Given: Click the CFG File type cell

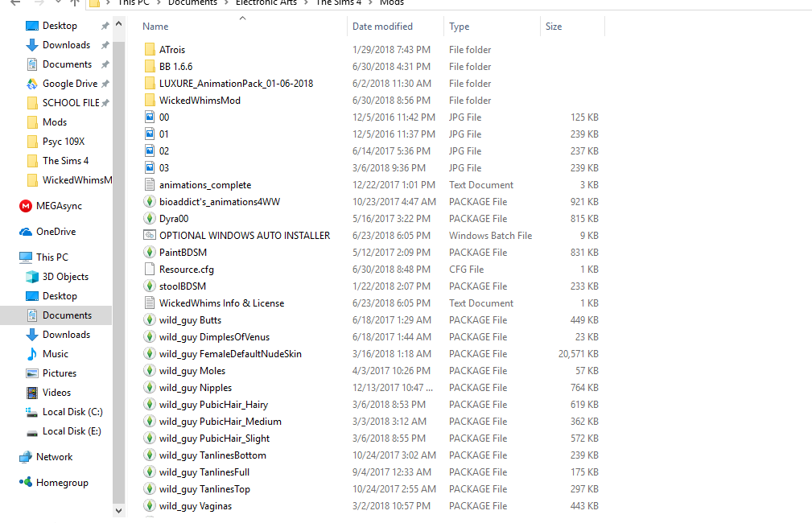Looking at the screenshot, I should pyautogui.click(x=466, y=270).
